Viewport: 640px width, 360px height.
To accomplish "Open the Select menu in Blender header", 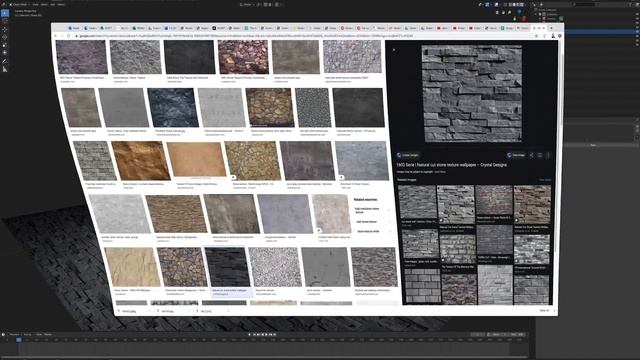I will click(x=44, y=4).
